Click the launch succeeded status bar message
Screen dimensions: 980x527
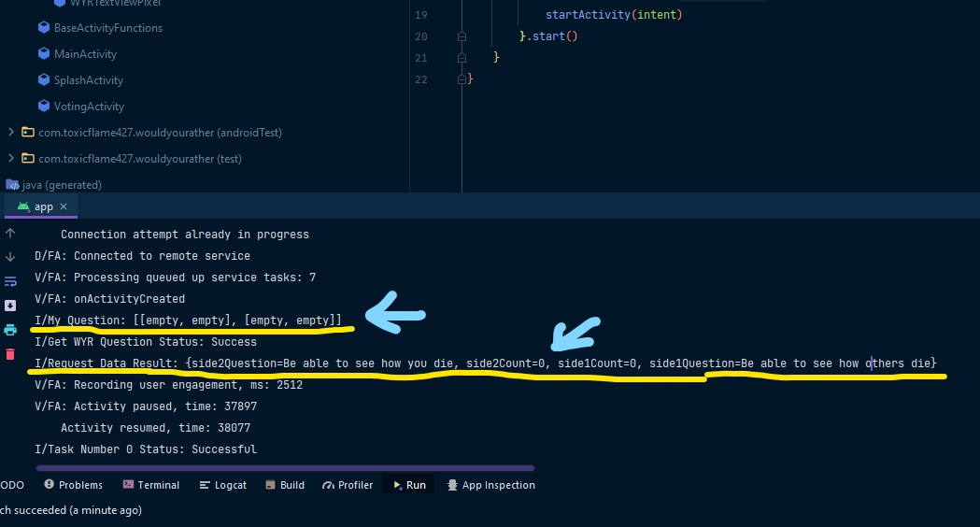(71, 510)
